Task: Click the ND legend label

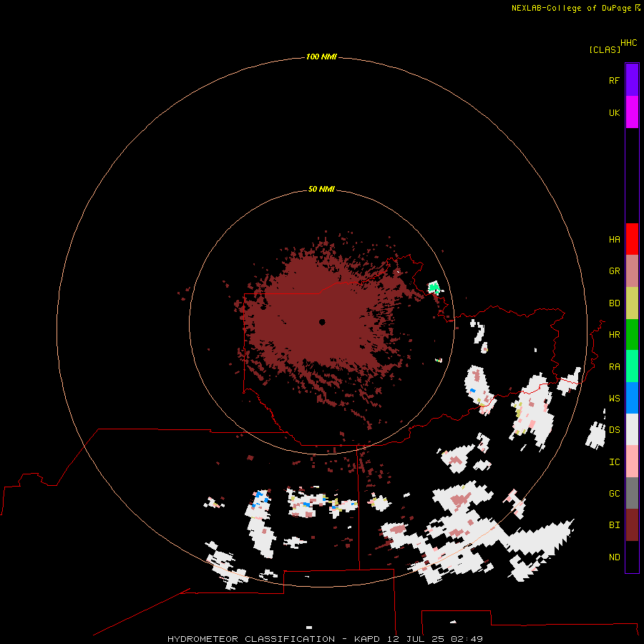Action: pyautogui.click(x=614, y=557)
